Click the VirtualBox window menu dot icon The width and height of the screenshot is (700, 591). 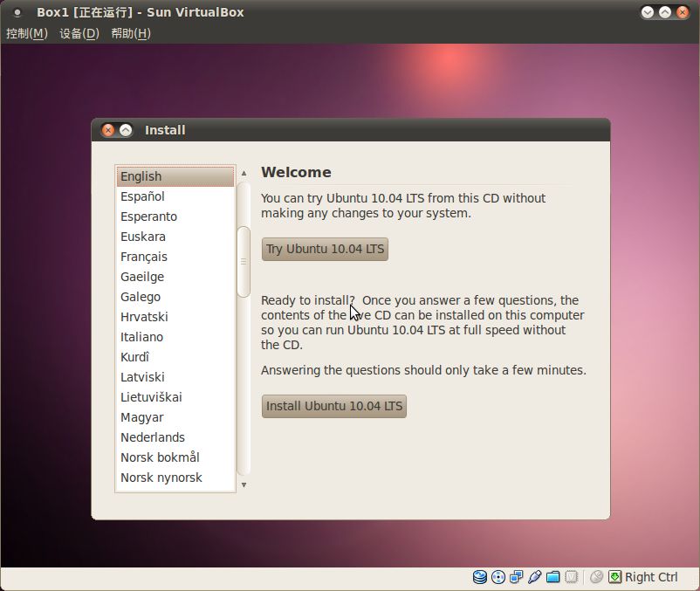[x=17, y=12]
